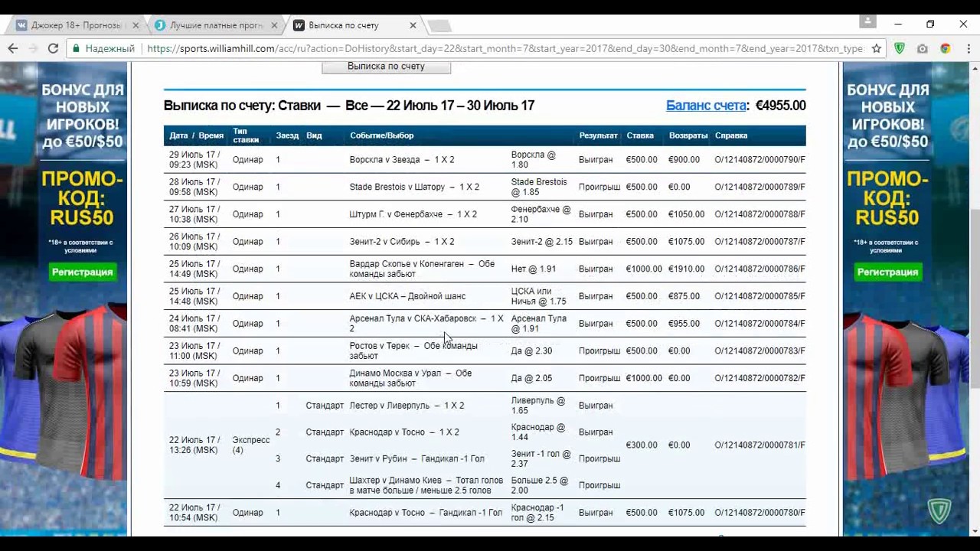Select the 'Динамо Москва v Урал' event
Image resolution: width=980 pixels, height=551 pixels.
coord(410,378)
